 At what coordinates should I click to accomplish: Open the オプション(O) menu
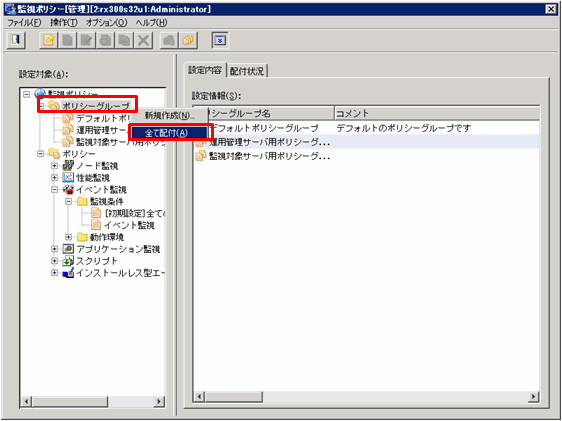[106, 23]
